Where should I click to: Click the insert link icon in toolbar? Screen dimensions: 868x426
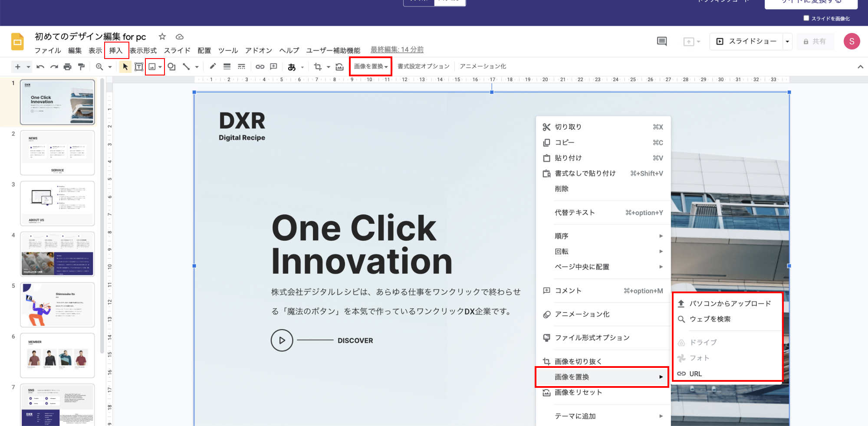pyautogui.click(x=260, y=67)
